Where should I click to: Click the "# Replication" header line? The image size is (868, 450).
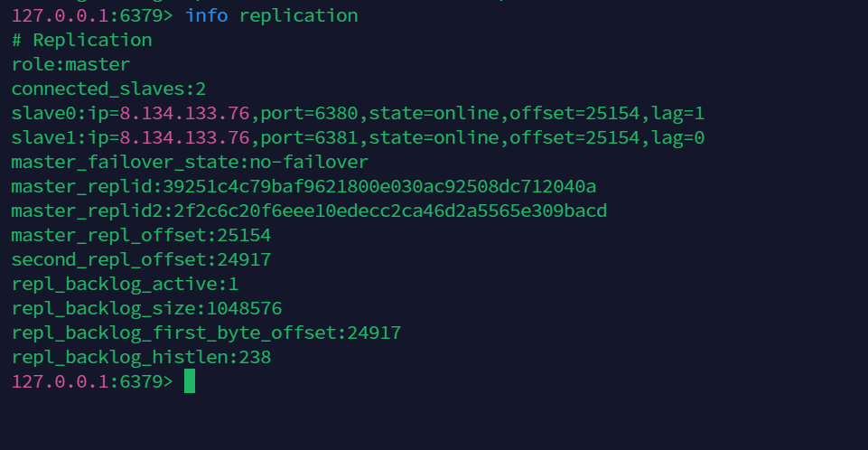point(81,41)
